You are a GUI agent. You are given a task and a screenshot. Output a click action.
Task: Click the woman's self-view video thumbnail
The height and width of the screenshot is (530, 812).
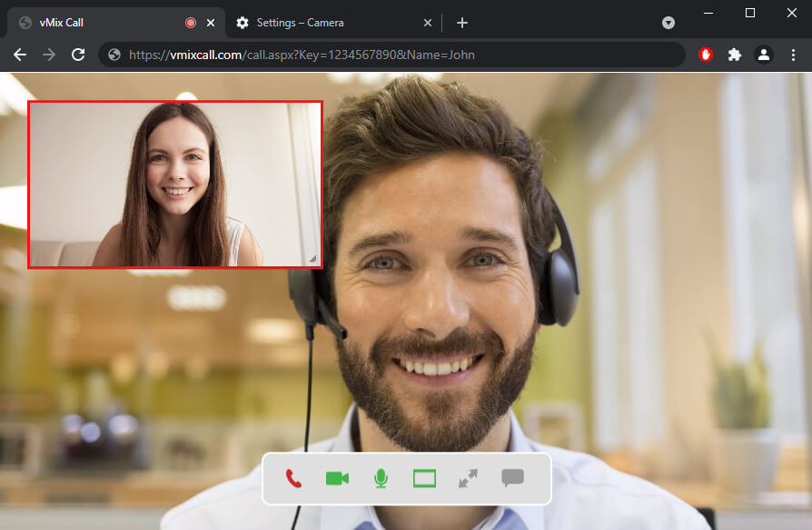pos(175,185)
